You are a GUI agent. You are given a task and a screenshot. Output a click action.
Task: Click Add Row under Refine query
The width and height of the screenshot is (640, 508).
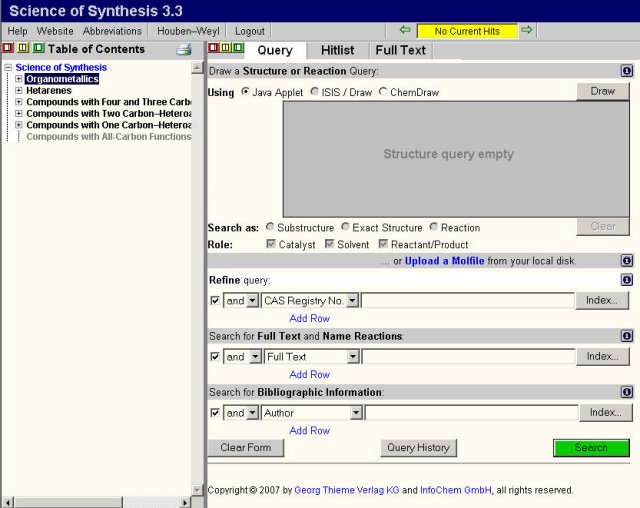click(x=309, y=318)
